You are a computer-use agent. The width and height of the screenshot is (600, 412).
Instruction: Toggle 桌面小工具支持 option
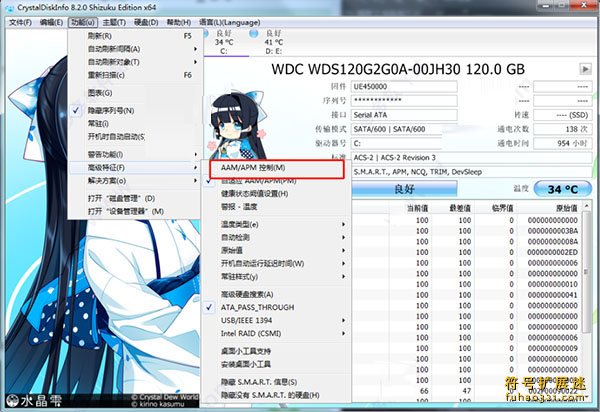click(x=276, y=351)
